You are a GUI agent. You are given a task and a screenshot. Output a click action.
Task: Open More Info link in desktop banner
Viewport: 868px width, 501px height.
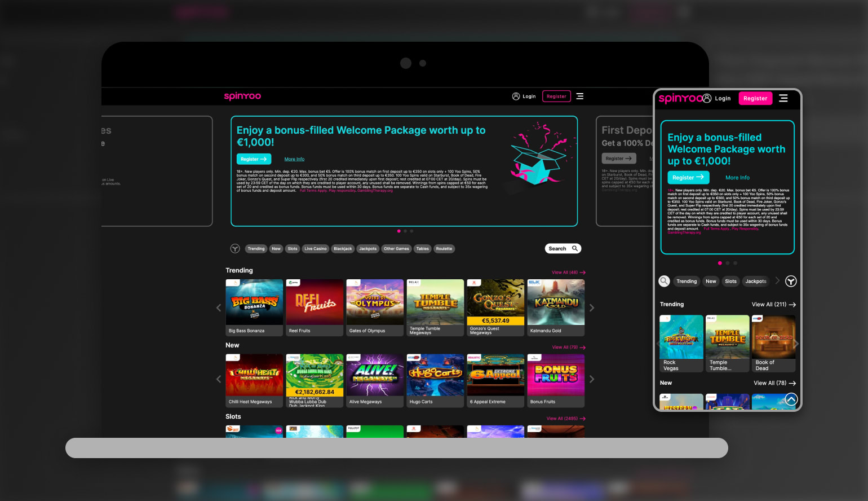click(294, 159)
